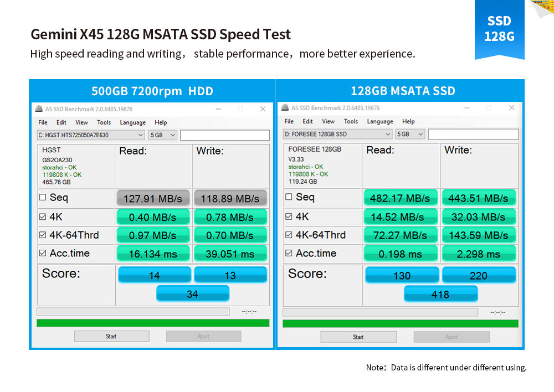Open the D: FORESEE 128GB SSD drive dropdown
This screenshot has height=392, width=554.
(337, 134)
